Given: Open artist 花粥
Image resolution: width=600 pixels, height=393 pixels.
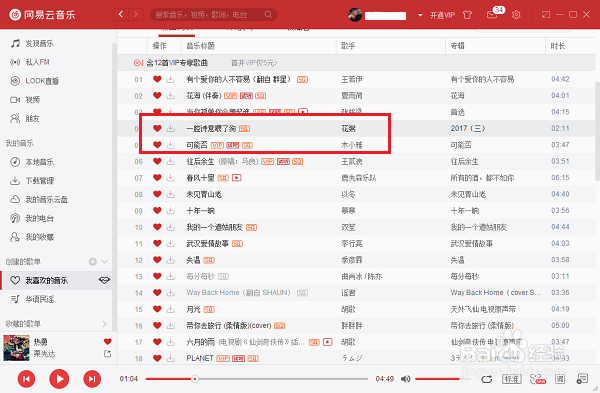Looking at the screenshot, I should tap(348, 129).
